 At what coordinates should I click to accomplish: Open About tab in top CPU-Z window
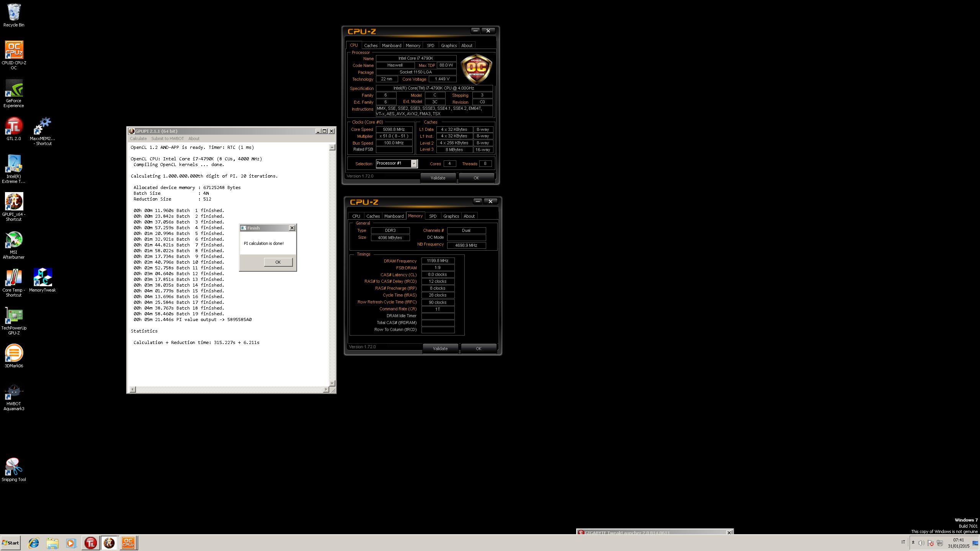(x=467, y=46)
